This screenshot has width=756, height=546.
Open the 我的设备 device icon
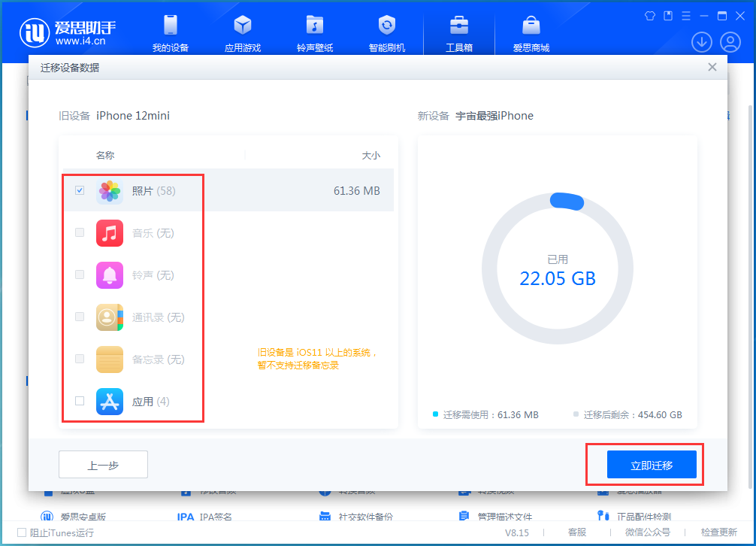(x=171, y=25)
